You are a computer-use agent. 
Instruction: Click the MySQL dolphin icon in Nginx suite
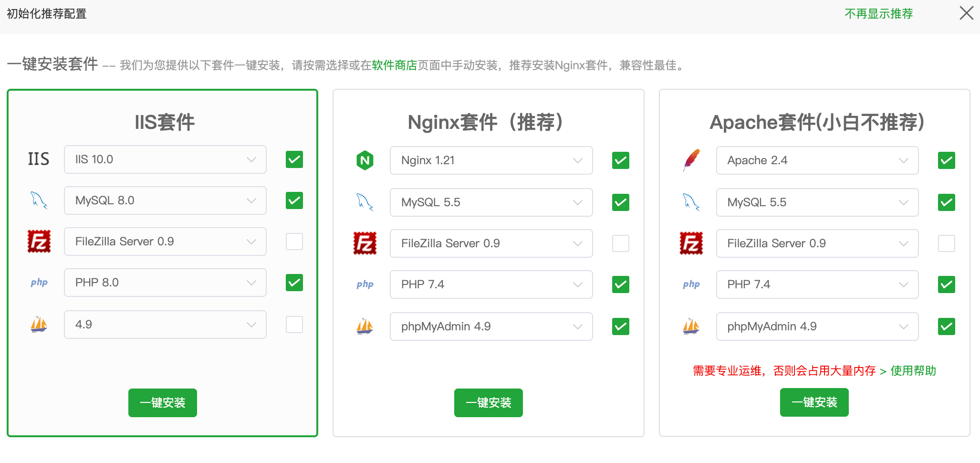365,202
